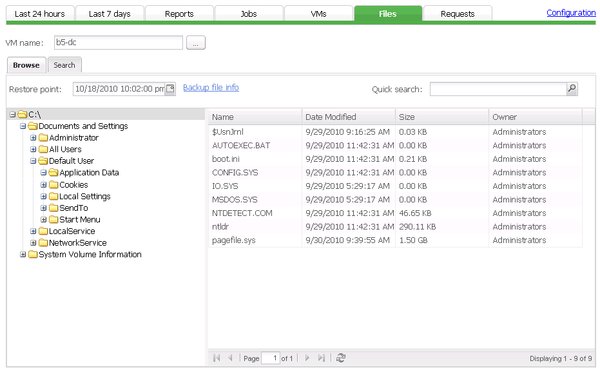Select the pagefile.sys file row
Viewport: 600px width, 372px height.
(x=395, y=240)
